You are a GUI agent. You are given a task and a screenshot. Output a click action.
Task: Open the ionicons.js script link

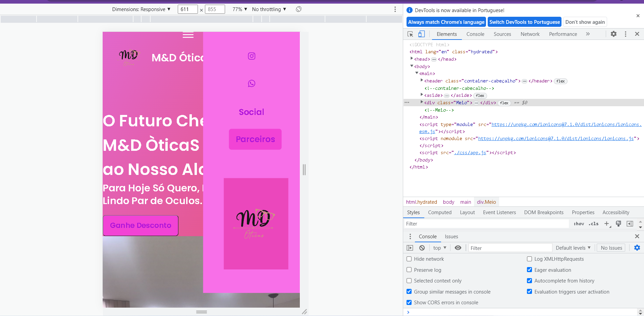click(x=556, y=138)
